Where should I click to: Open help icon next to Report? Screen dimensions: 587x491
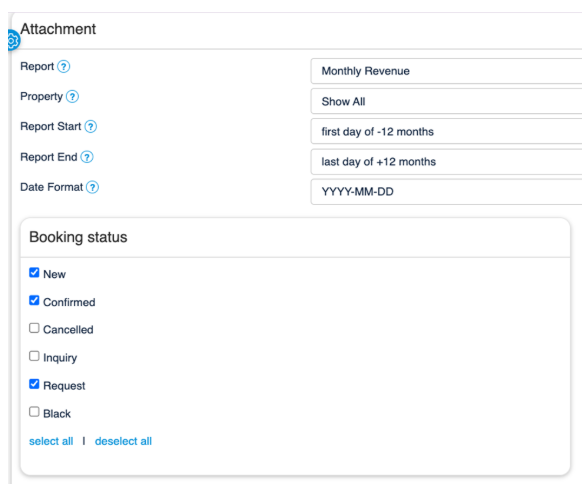tap(64, 67)
